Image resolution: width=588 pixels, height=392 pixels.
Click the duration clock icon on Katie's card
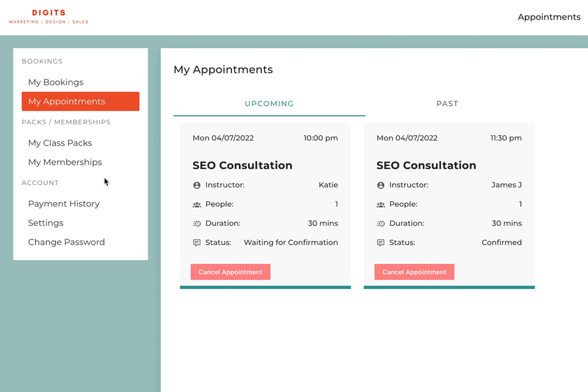[x=197, y=224]
